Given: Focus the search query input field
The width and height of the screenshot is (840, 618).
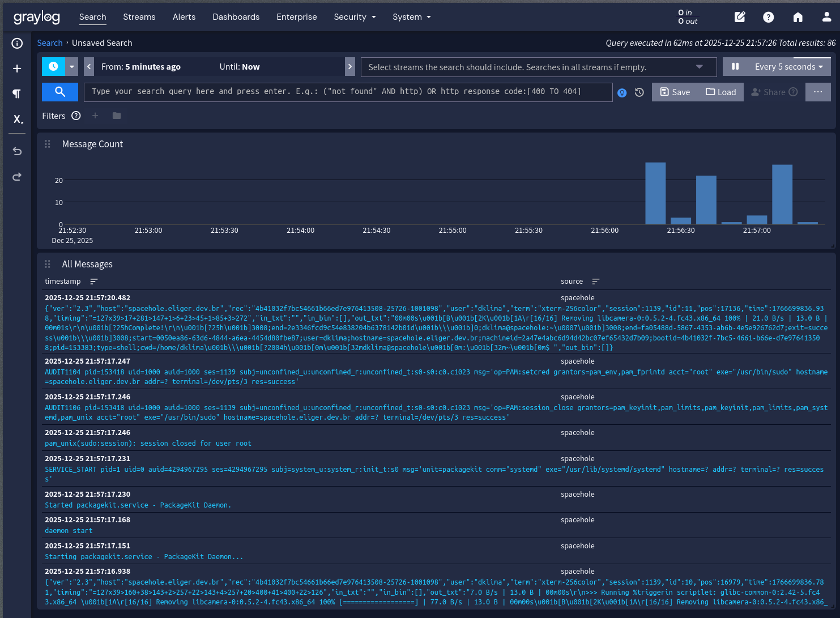Looking at the screenshot, I should 348,92.
